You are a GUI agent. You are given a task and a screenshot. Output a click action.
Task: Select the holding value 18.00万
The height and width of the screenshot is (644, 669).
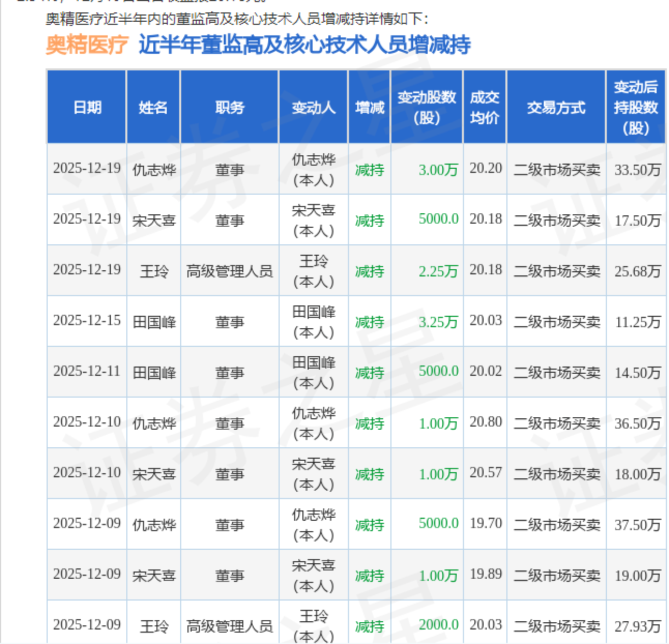pyautogui.click(x=637, y=474)
